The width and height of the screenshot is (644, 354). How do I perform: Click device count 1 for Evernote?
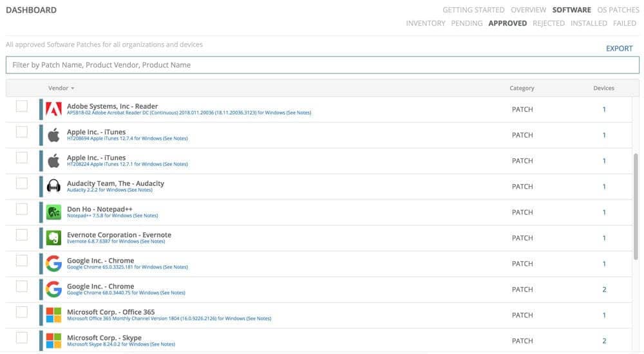coord(604,238)
